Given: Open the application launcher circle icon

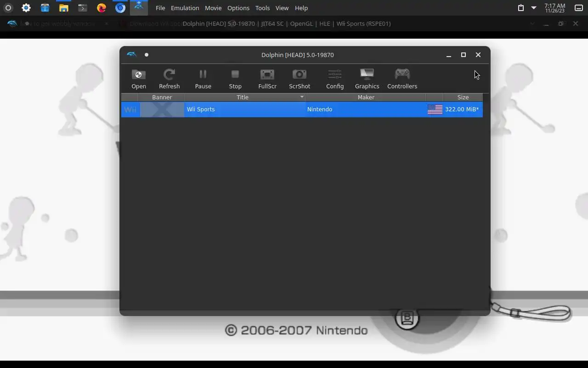Looking at the screenshot, I should coord(8,8).
